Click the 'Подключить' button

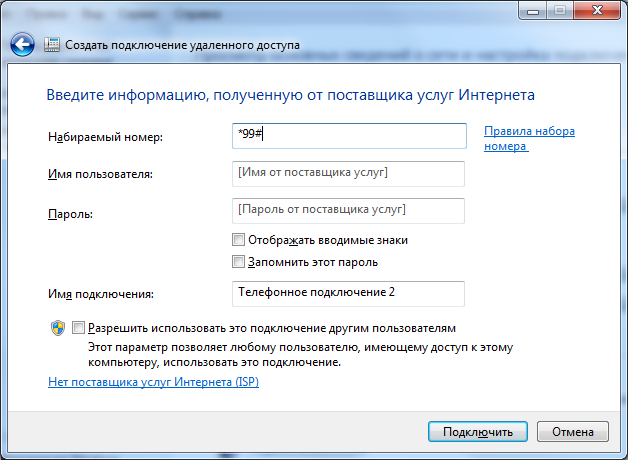[x=478, y=432]
